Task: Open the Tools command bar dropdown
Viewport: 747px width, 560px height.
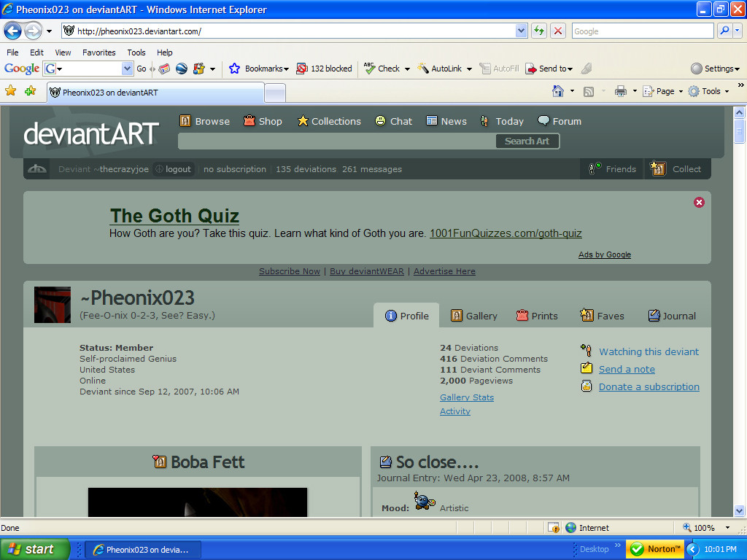Action: click(708, 91)
